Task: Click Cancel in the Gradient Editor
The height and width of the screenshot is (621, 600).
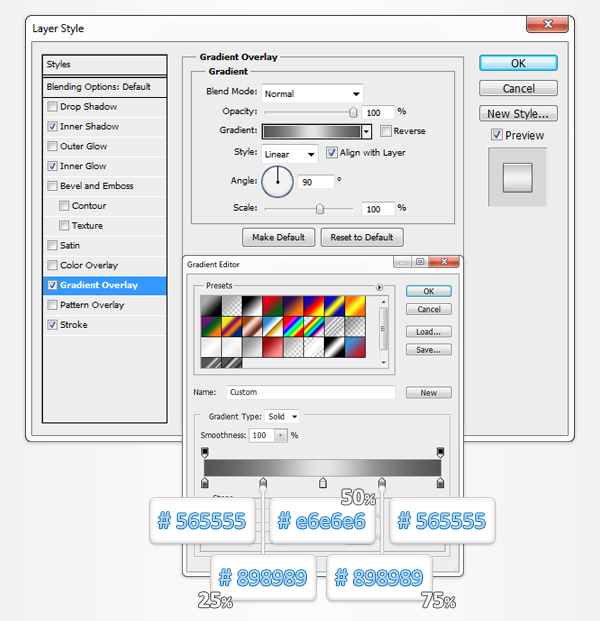Action: tap(429, 309)
